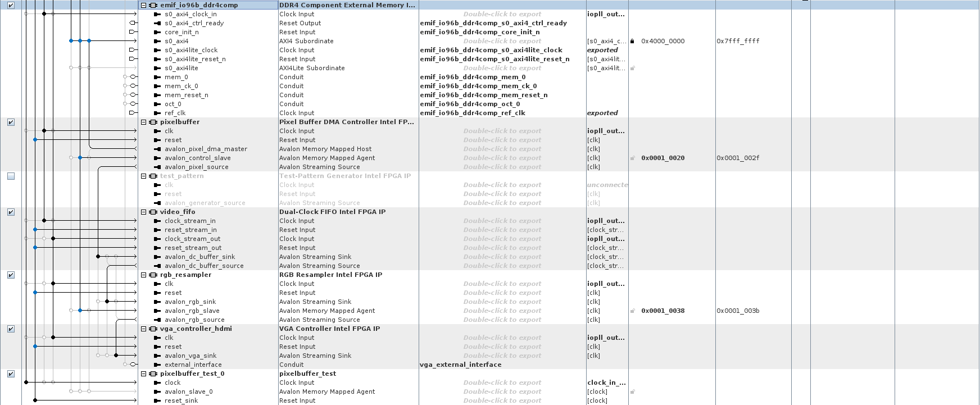Click the video_fifo component chip icon
Screen dimensions: 980x405
click(153, 212)
